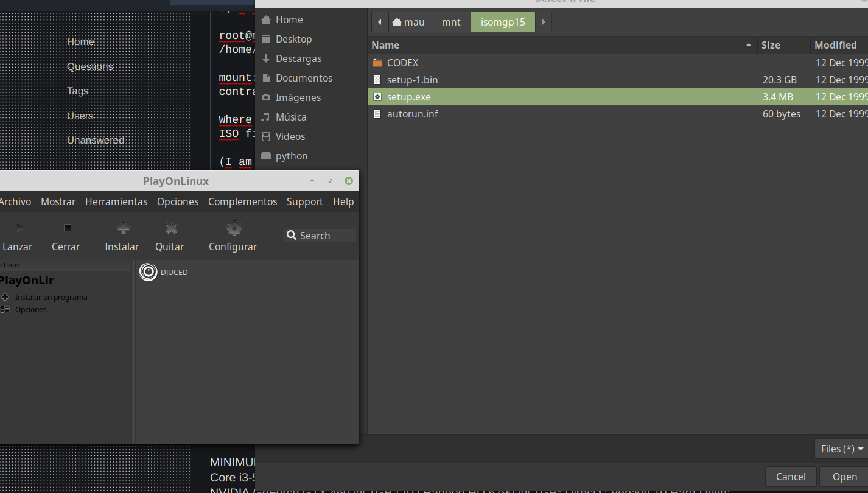Open the Opciones menu in menu bar

178,201
